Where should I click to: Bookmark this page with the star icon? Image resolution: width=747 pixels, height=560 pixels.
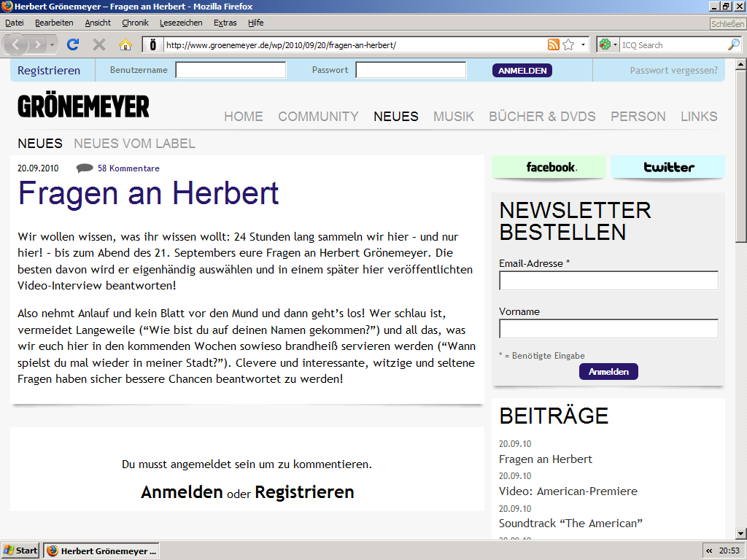[x=568, y=44]
